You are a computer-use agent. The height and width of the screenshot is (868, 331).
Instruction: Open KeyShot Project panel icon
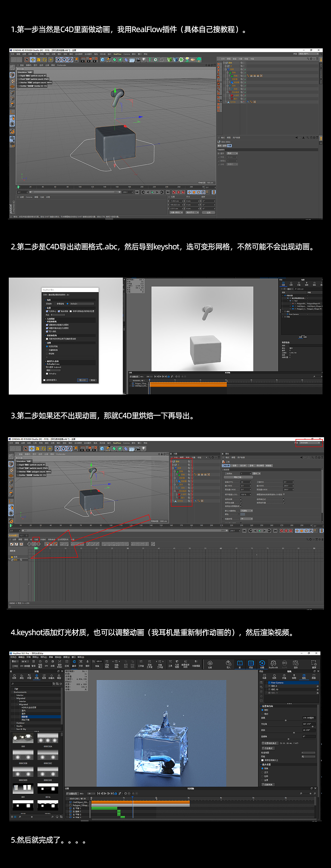(251, 664)
